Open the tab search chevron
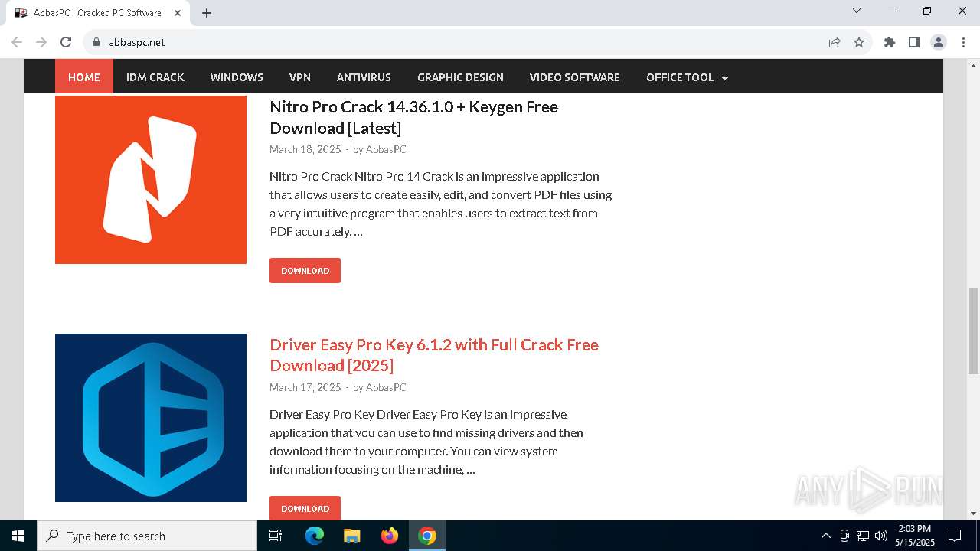Viewport: 980px width, 551px height. point(857,11)
